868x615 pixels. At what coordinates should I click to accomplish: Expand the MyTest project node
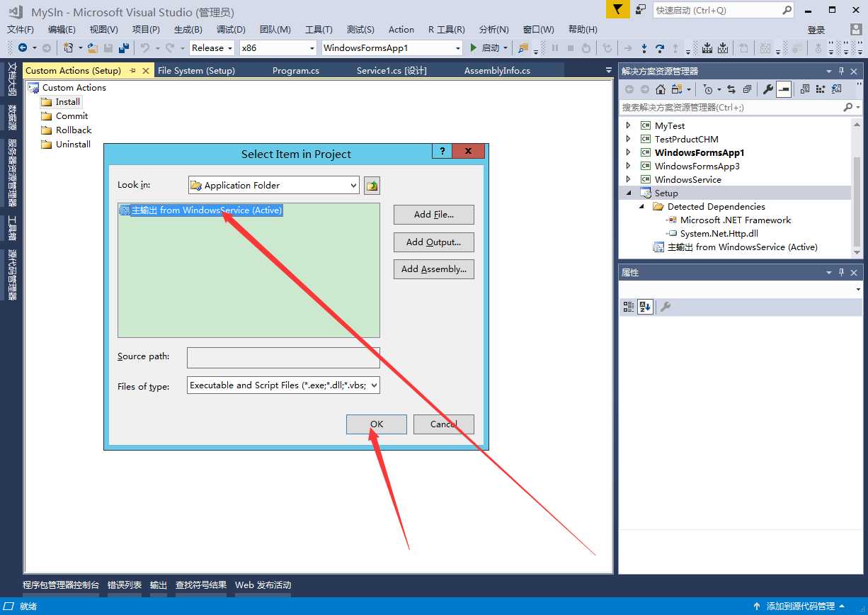click(x=628, y=126)
